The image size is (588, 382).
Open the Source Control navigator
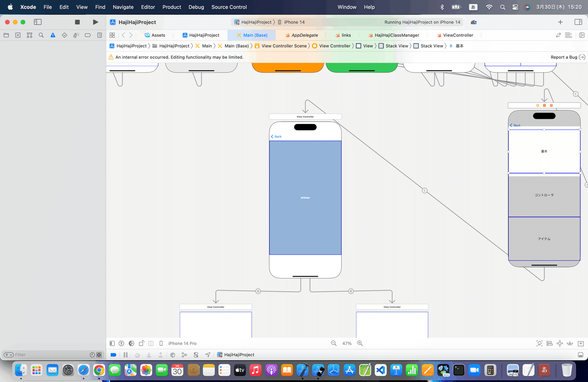click(x=18, y=35)
